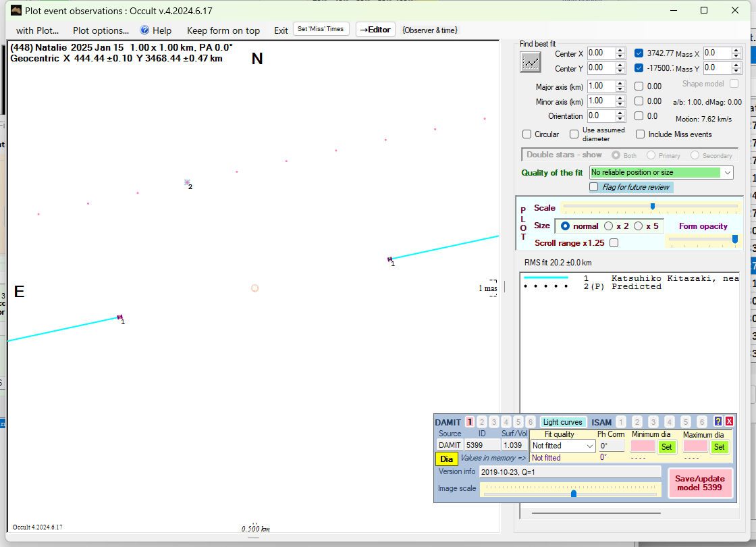Click the blue question mark in DAMIT panel

pos(718,421)
